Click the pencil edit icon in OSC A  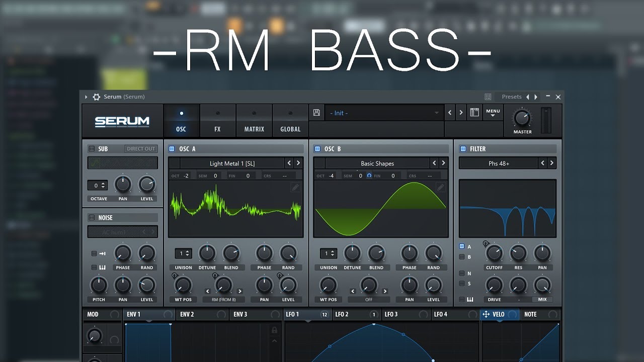[x=295, y=188]
